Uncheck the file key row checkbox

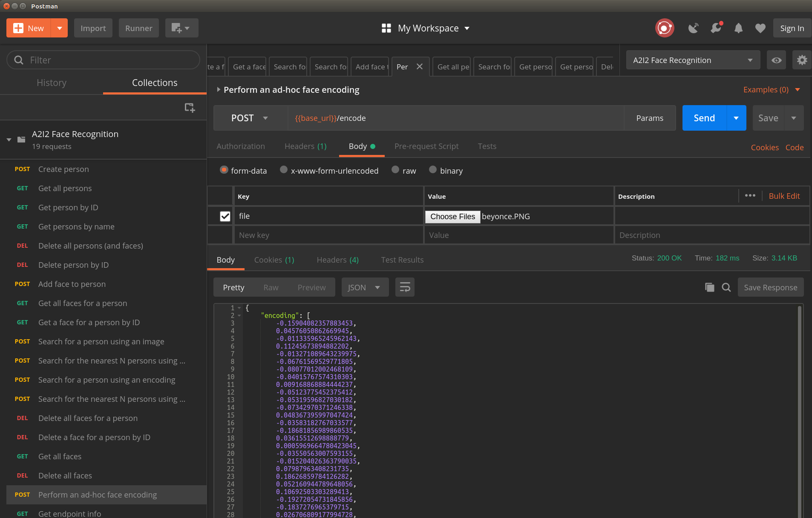pos(225,216)
